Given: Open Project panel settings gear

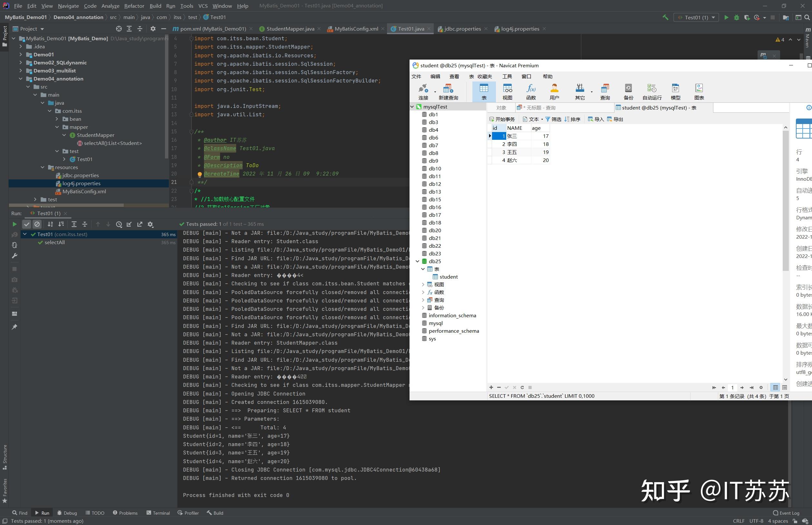Looking at the screenshot, I should click(x=153, y=29).
